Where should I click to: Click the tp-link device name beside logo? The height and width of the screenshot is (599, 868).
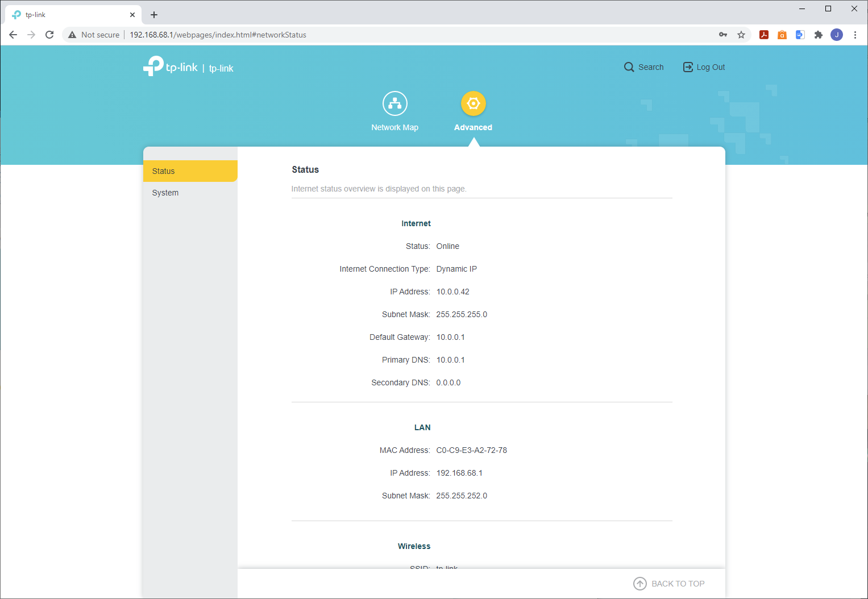point(221,68)
